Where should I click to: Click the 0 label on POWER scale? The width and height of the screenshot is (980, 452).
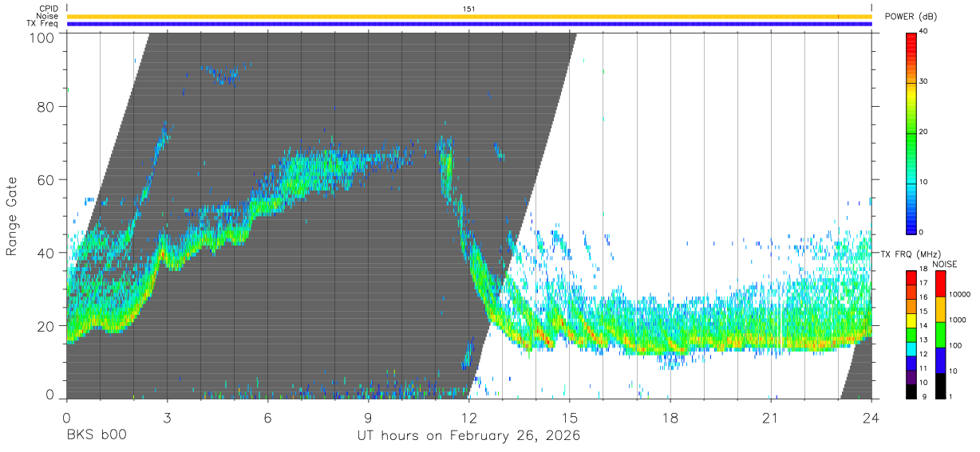click(x=922, y=232)
